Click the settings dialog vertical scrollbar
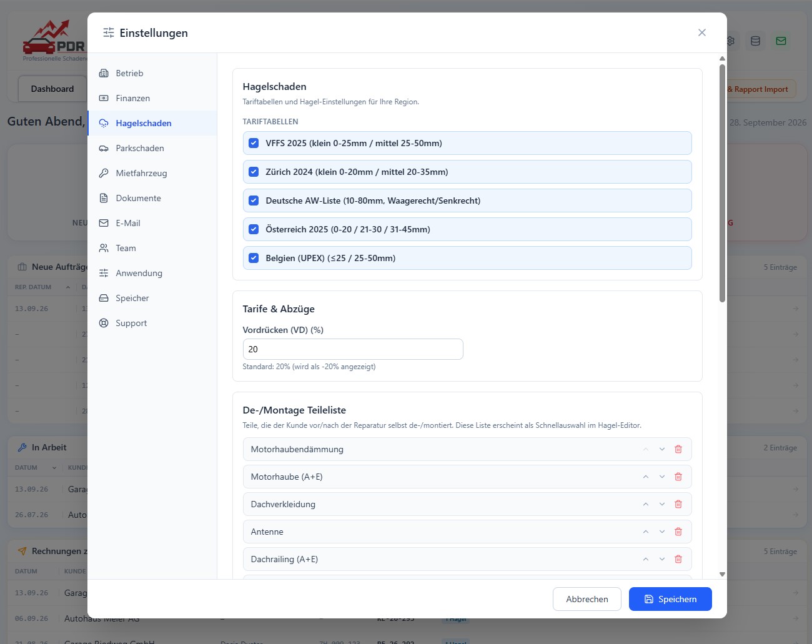This screenshot has width=812, height=644. [x=722, y=183]
